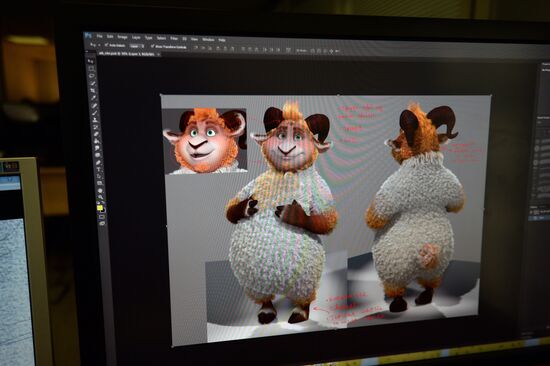Open the File menu

[100, 36]
